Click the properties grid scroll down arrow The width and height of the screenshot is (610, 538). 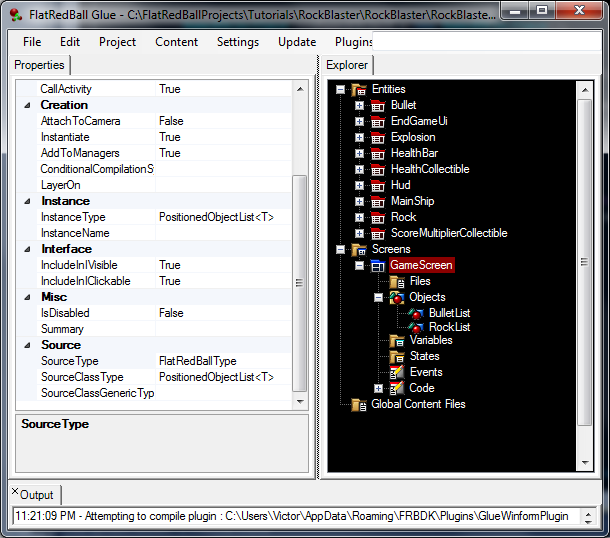click(300, 401)
